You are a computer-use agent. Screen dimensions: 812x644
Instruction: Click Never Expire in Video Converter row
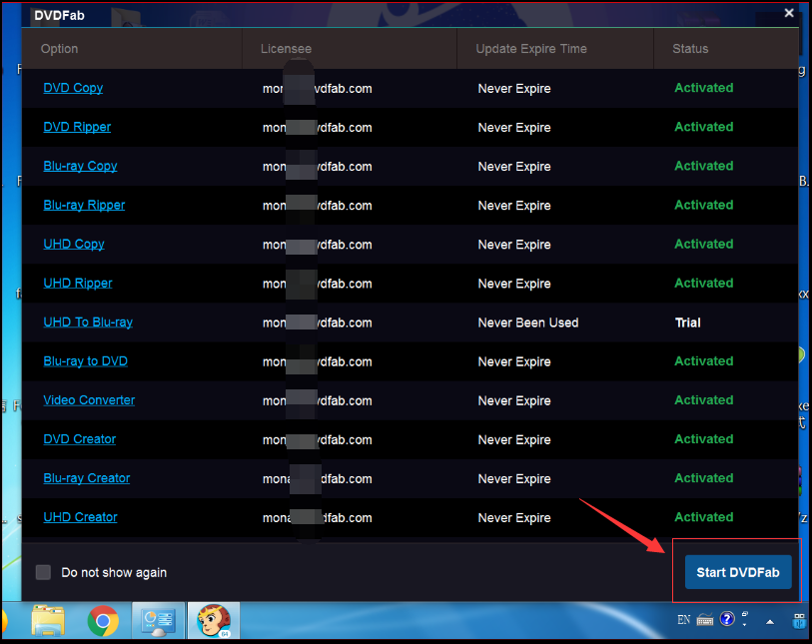point(514,400)
